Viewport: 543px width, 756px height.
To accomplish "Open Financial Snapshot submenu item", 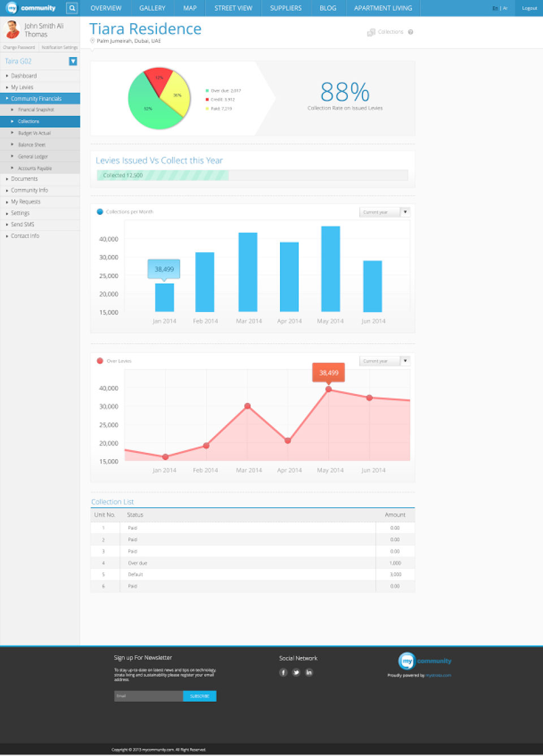I will point(40,110).
